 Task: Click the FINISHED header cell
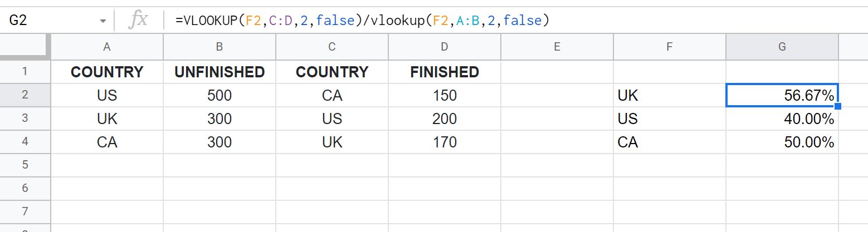[x=444, y=72]
